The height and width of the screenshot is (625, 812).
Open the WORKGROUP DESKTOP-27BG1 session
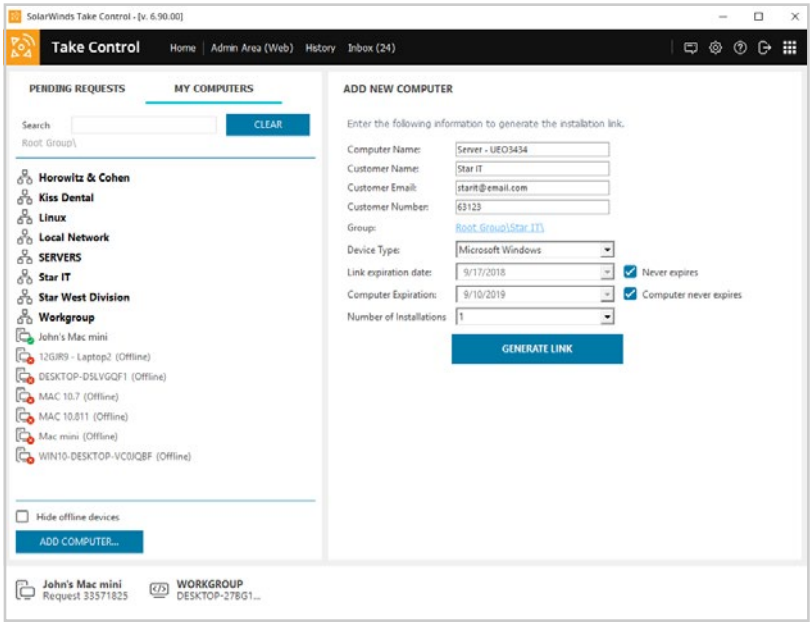pos(205,590)
